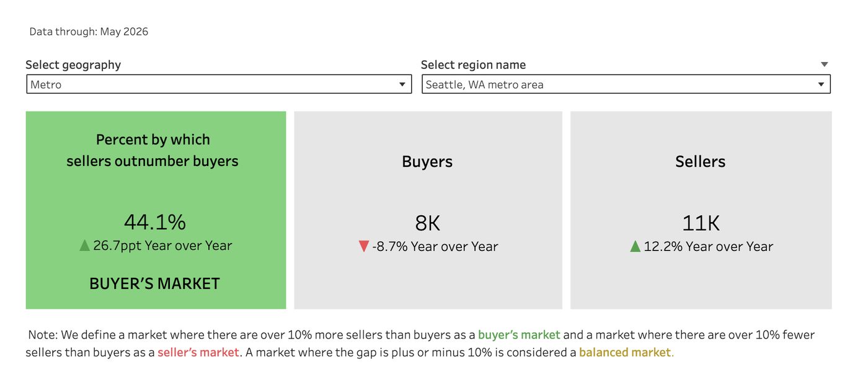Viewport: 868px width, 372px height.
Task: Click the green up triangle beside 12.2%
Action: (635, 246)
